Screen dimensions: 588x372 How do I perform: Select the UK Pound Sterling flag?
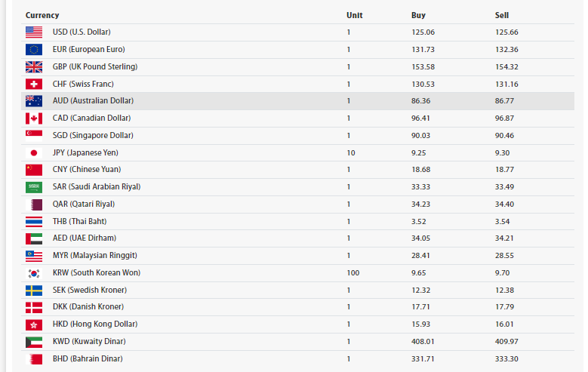click(34, 66)
